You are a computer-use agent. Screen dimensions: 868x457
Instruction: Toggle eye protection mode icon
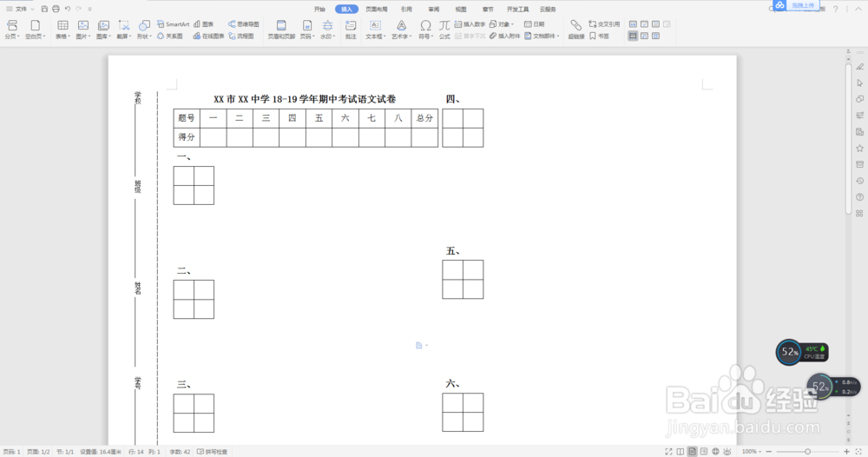(x=727, y=452)
